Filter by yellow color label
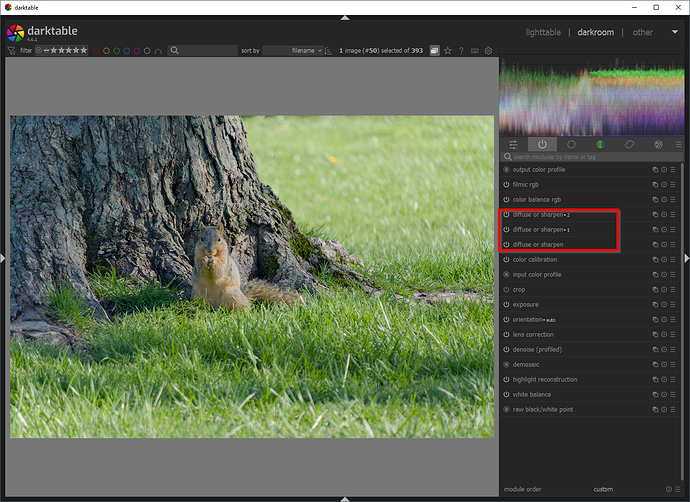Screen dimensions: 690x502 [x=106, y=51]
